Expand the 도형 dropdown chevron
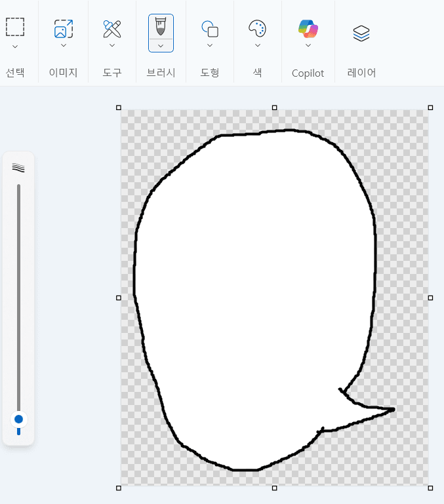This screenshot has height=504, width=444. coord(210,45)
